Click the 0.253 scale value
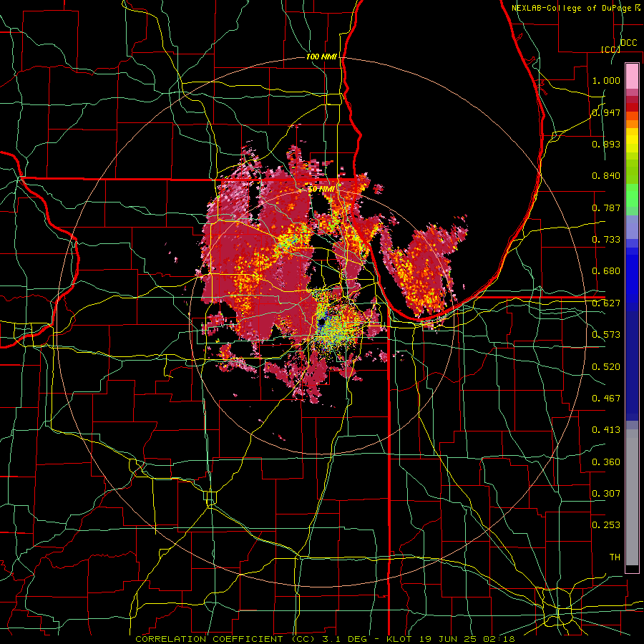The height and width of the screenshot is (644, 644). coord(606,525)
